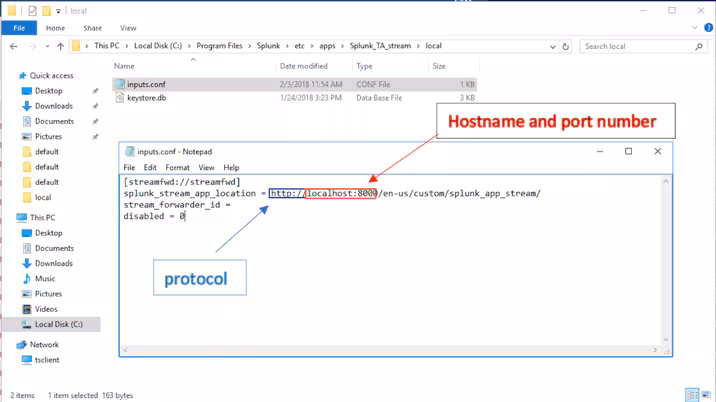Select the keystore.db file icon
This screenshot has width=716, height=402.
pyautogui.click(x=120, y=98)
